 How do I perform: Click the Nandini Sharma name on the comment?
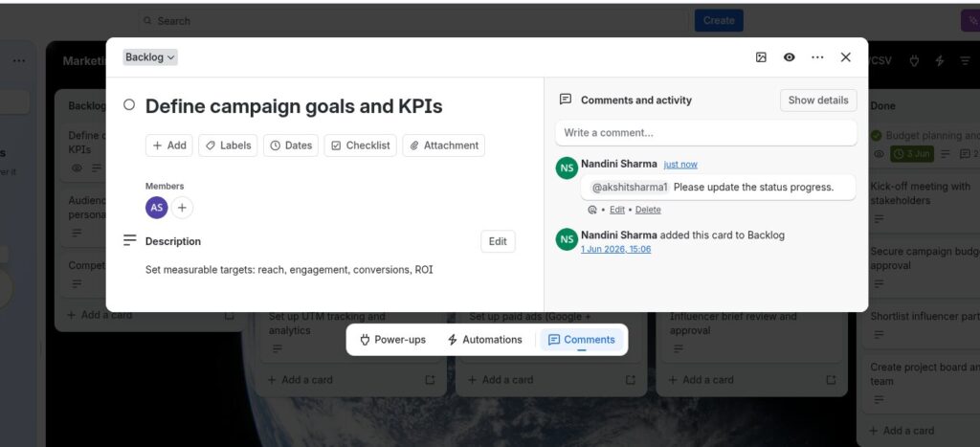tap(619, 164)
